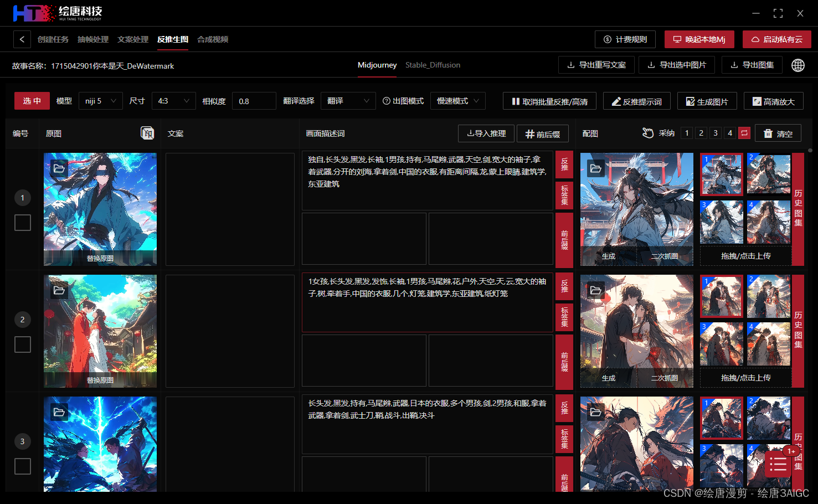Screen dimensions: 818x504
Task: Tick the checkbox for row 3
Action: pyautogui.click(x=23, y=466)
